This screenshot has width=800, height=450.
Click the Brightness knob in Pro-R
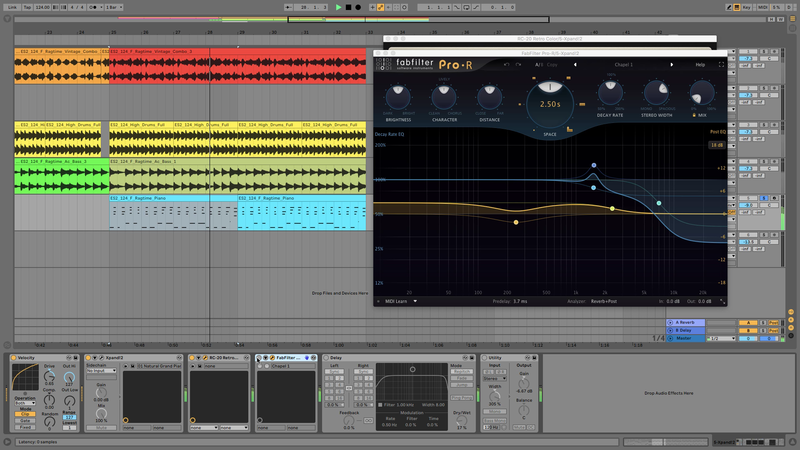[398, 97]
